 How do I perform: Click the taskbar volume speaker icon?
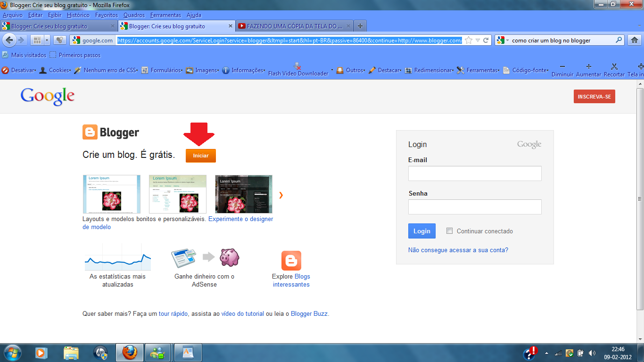tap(592, 353)
